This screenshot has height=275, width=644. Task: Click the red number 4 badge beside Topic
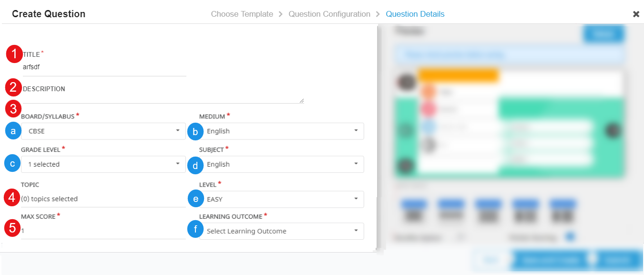13,198
